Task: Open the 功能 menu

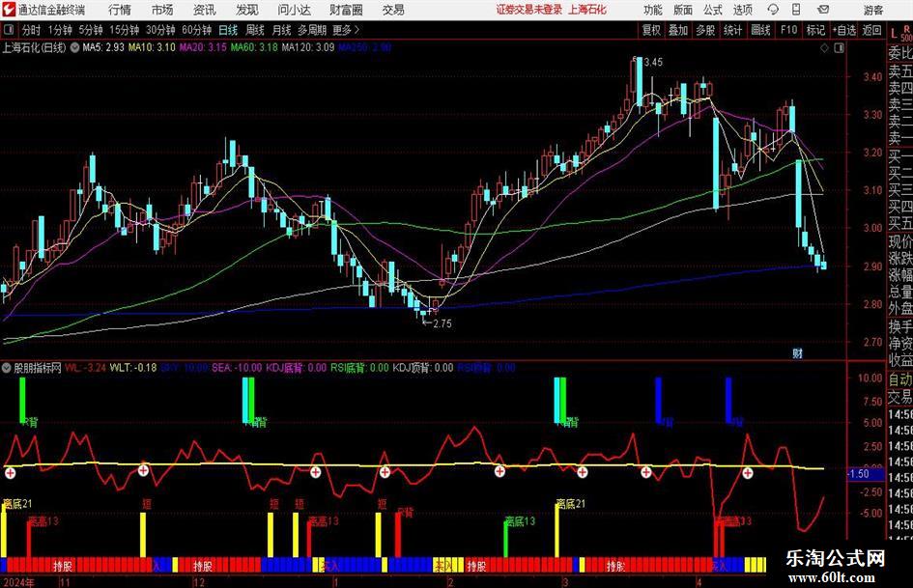Action: point(653,10)
